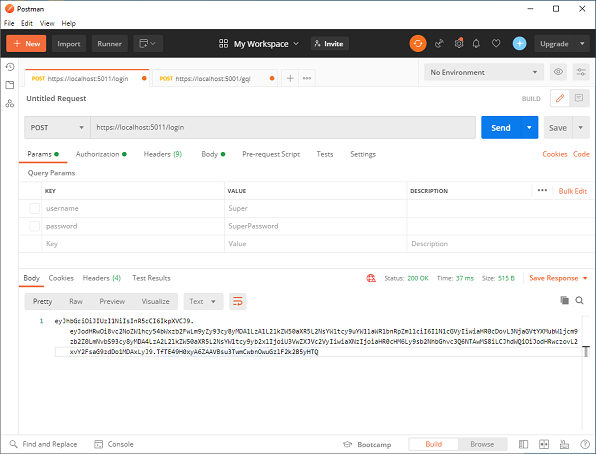Click the request URL input field
Screen dimensions: 596x454
point(283,127)
